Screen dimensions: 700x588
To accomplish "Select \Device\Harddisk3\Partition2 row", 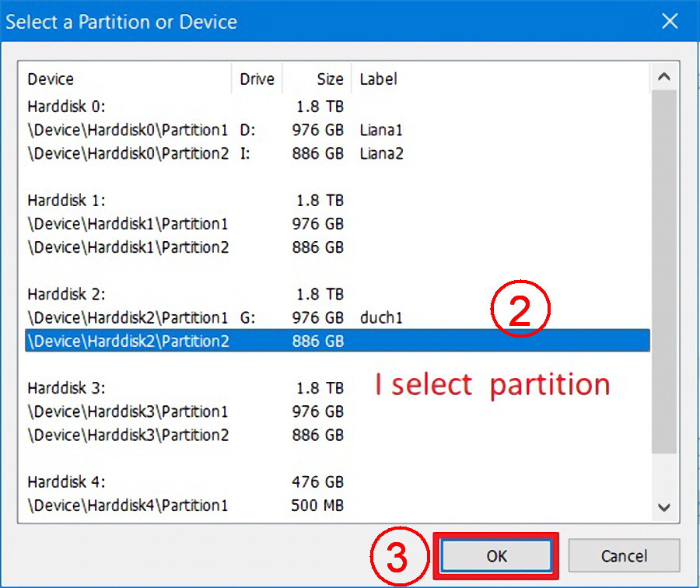I will (337, 435).
